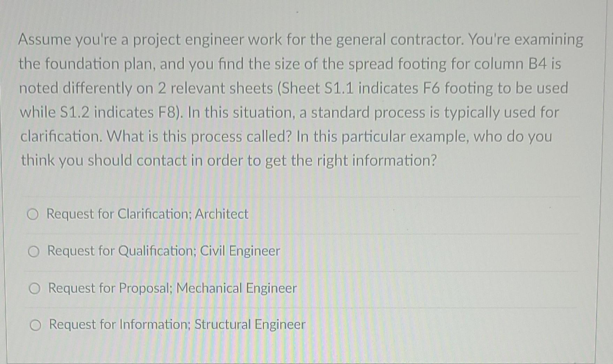
Task: Click the Request for Clarification radio circle
Action: [x=35, y=215]
